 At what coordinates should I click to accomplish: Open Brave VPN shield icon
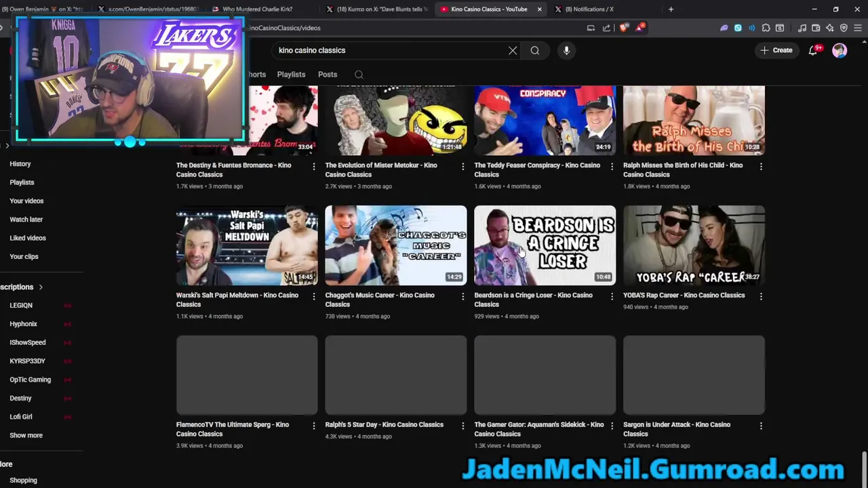coord(844,28)
